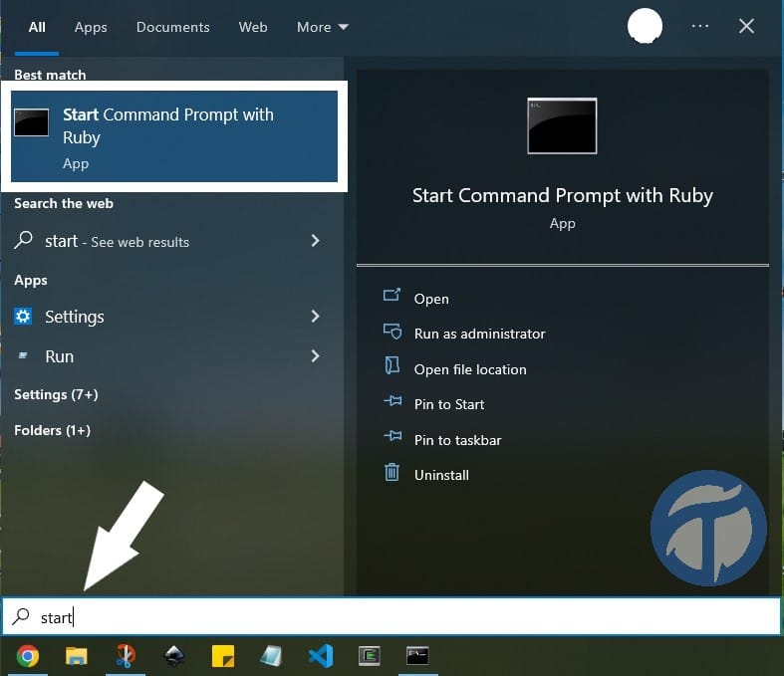Open the Inkscape taskbar icon
The image size is (784, 676).
pos(174,655)
